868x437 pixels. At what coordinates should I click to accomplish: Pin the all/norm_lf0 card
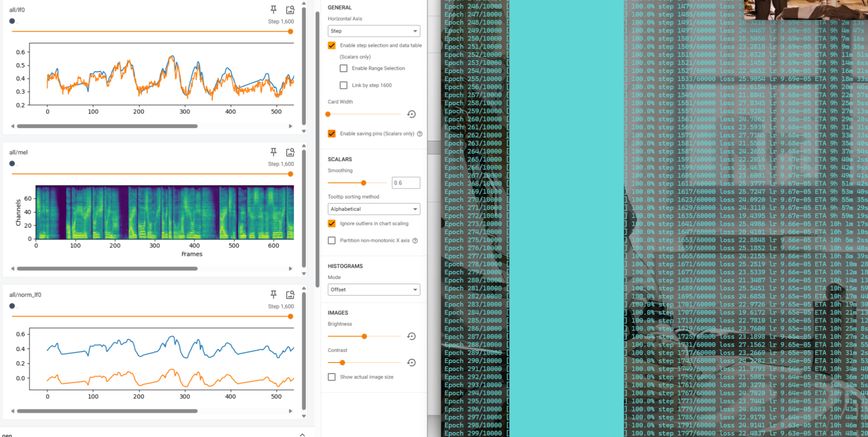273,295
